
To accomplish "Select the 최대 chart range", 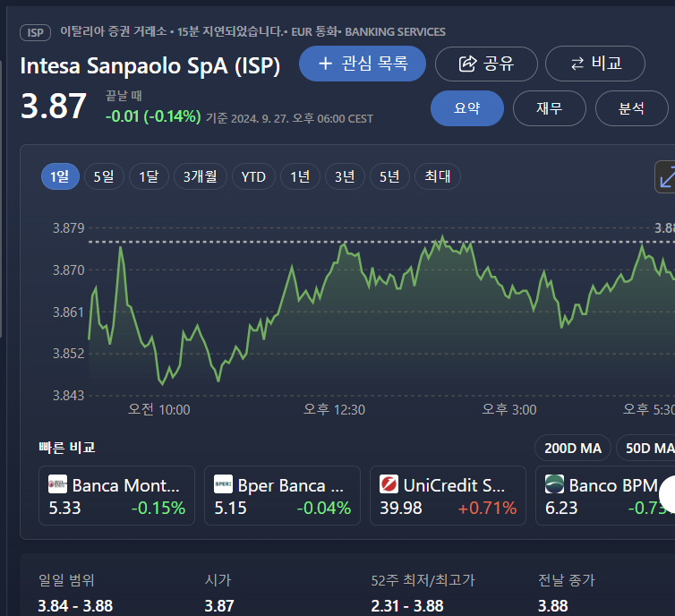I will (x=438, y=176).
